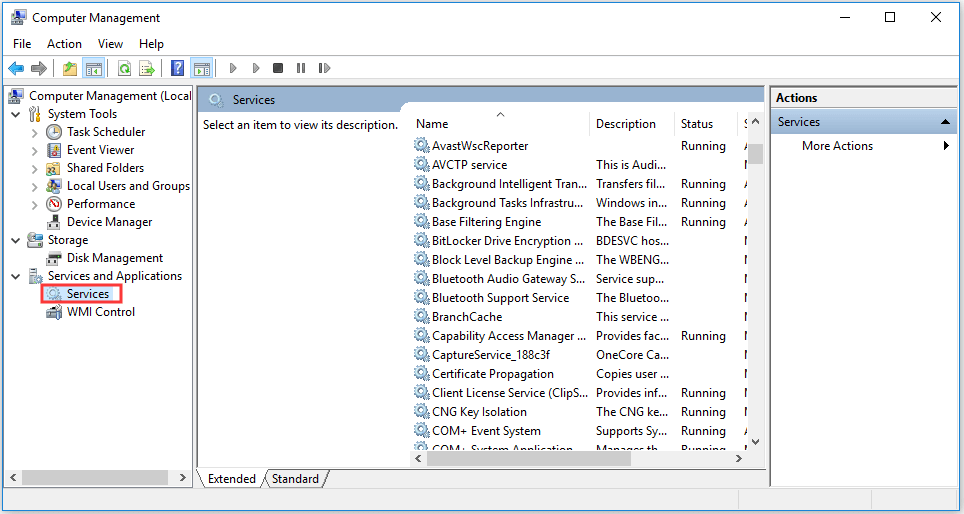This screenshot has width=964, height=514.
Task: Select Shared Folders icon in tree
Action: (x=54, y=168)
